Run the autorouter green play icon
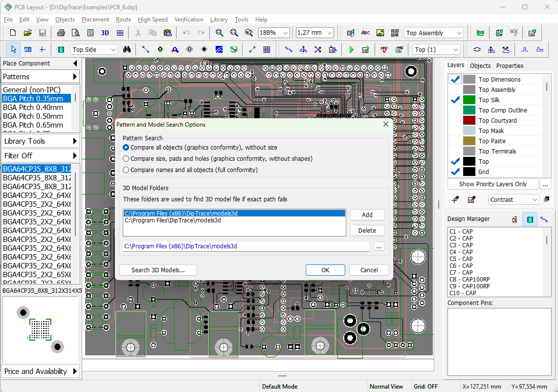Image resolution: width=558 pixels, height=392 pixels. 351,49
